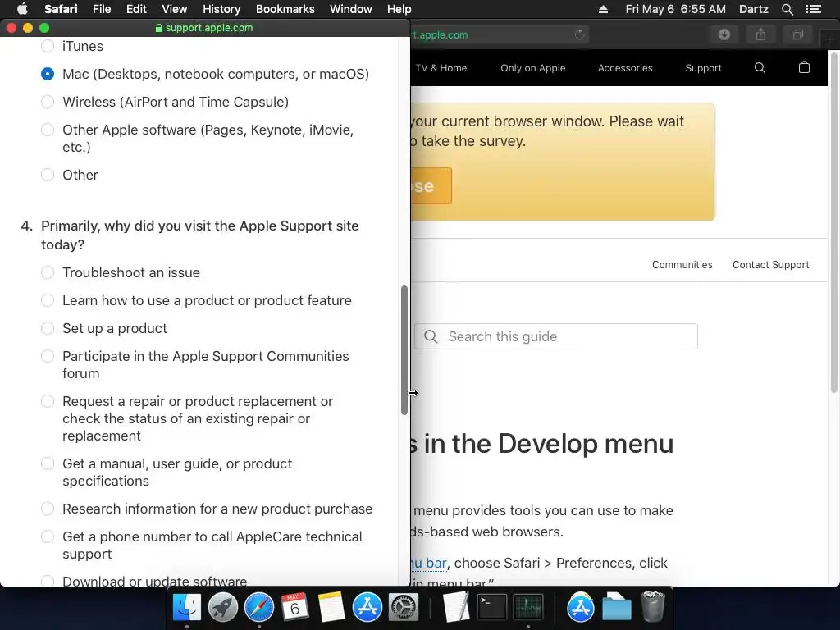Choose Get a manual, user guide option
This screenshot has width=840, height=630.
[x=48, y=463]
